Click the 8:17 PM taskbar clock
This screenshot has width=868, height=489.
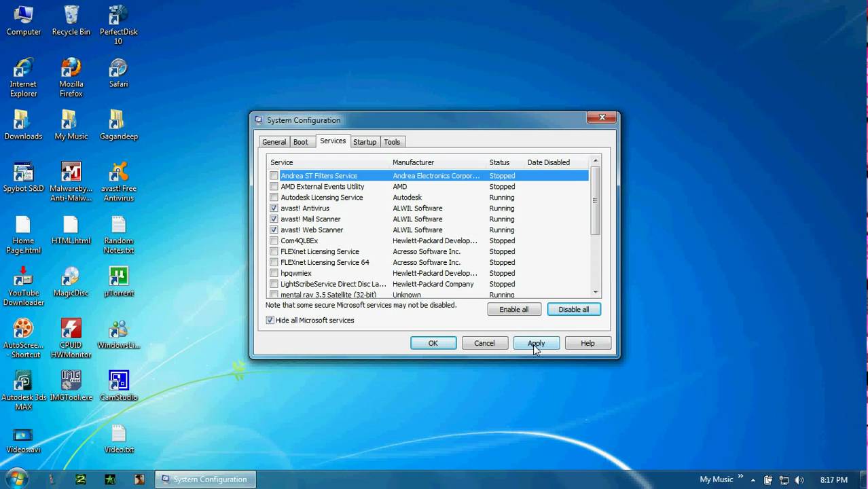click(x=833, y=479)
